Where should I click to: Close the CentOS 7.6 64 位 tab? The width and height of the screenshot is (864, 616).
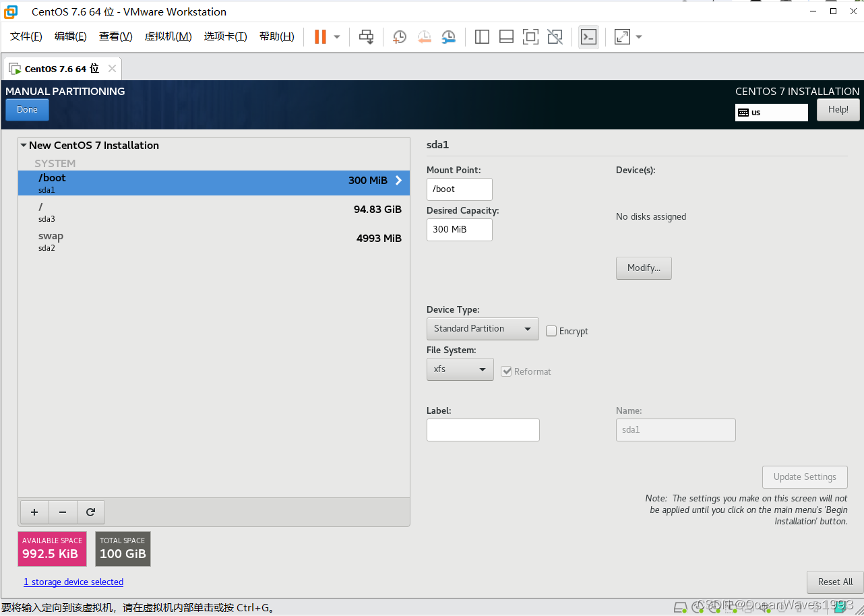(112, 69)
